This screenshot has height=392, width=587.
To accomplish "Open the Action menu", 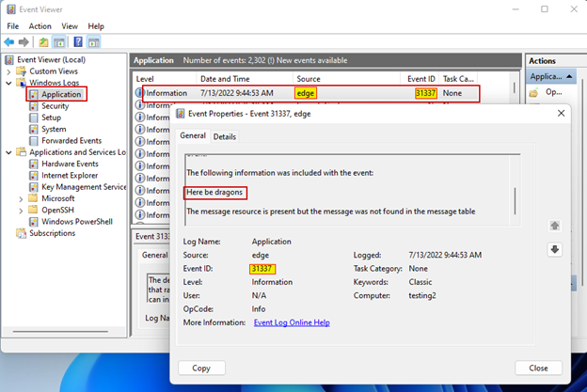I will click(40, 26).
